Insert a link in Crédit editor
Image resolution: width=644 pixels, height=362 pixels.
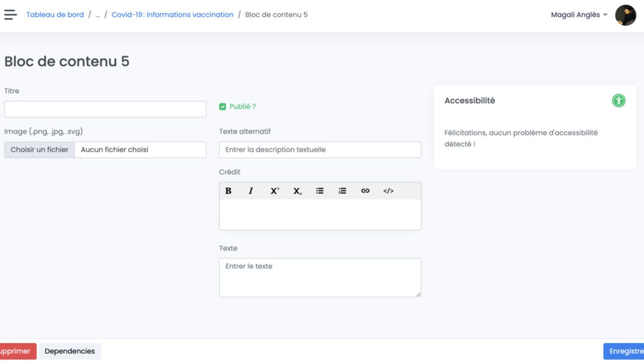click(365, 191)
